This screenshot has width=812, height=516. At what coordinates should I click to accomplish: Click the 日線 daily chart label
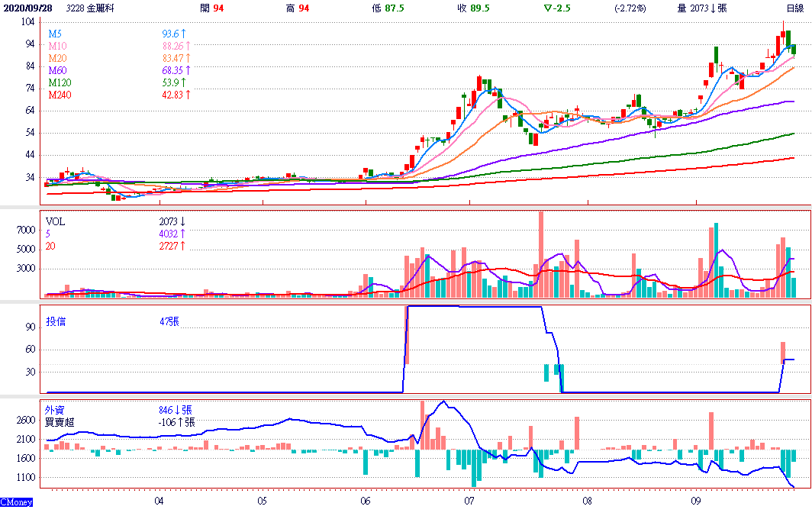pos(794,8)
